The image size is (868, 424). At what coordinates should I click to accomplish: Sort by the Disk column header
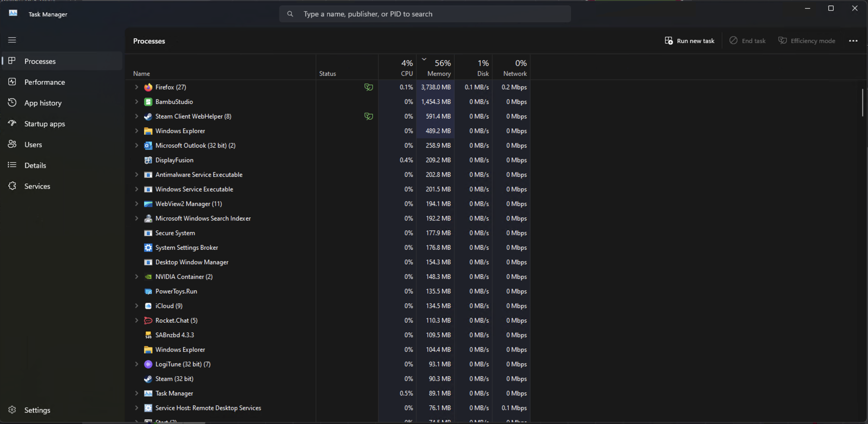coord(473,67)
